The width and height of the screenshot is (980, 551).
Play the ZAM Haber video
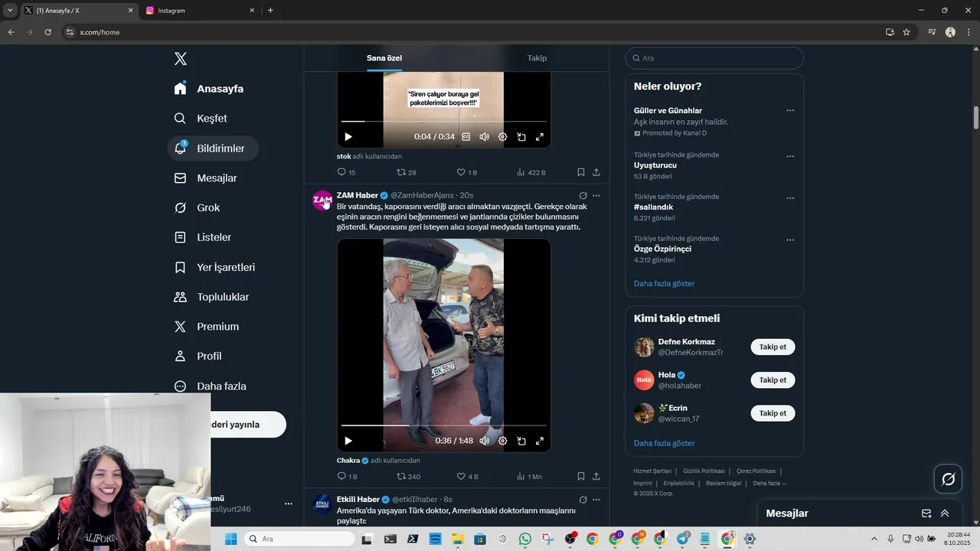pyautogui.click(x=348, y=441)
